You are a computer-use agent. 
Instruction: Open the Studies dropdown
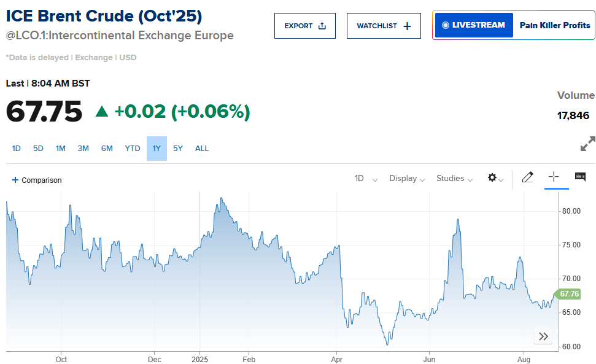pyautogui.click(x=454, y=179)
